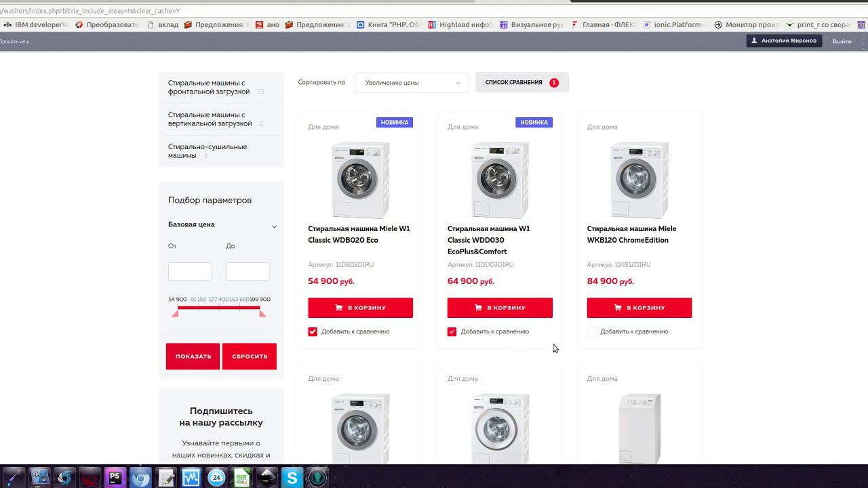Open the Визуальное рук bookmark
The height and width of the screenshot is (488, 868).
(532, 24)
